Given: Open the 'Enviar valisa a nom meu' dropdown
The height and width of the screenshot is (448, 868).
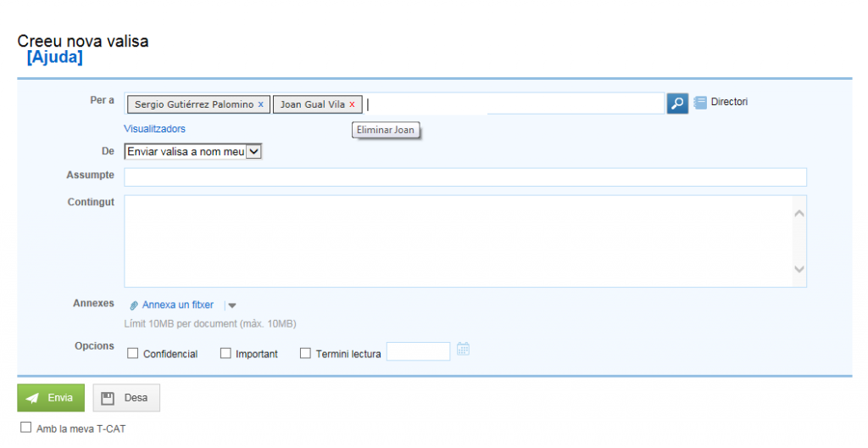Looking at the screenshot, I should 194,151.
